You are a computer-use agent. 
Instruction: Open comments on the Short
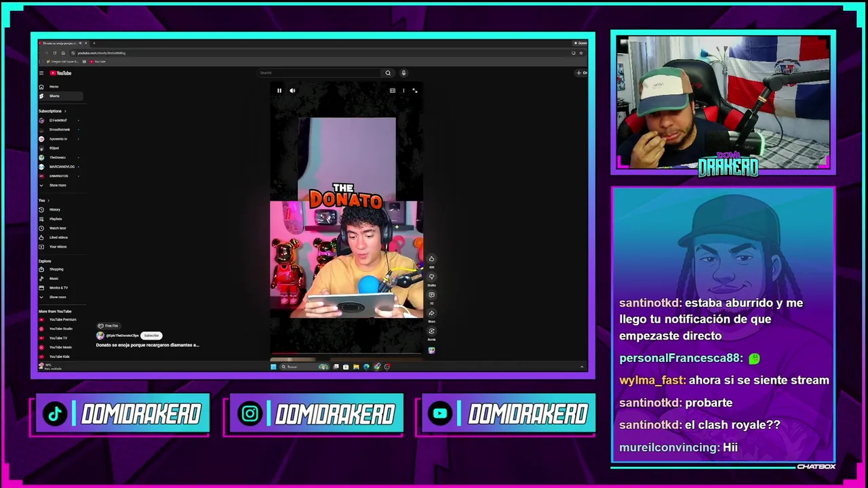pos(431,296)
